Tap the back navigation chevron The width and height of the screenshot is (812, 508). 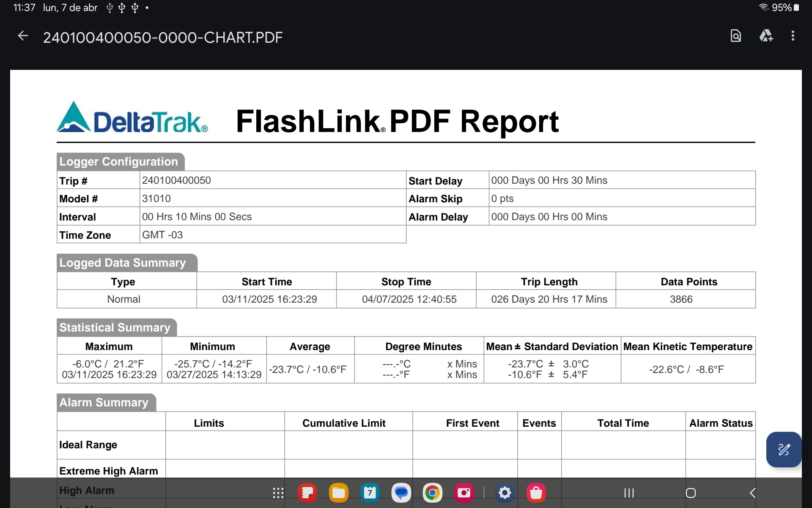pyautogui.click(x=752, y=493)
